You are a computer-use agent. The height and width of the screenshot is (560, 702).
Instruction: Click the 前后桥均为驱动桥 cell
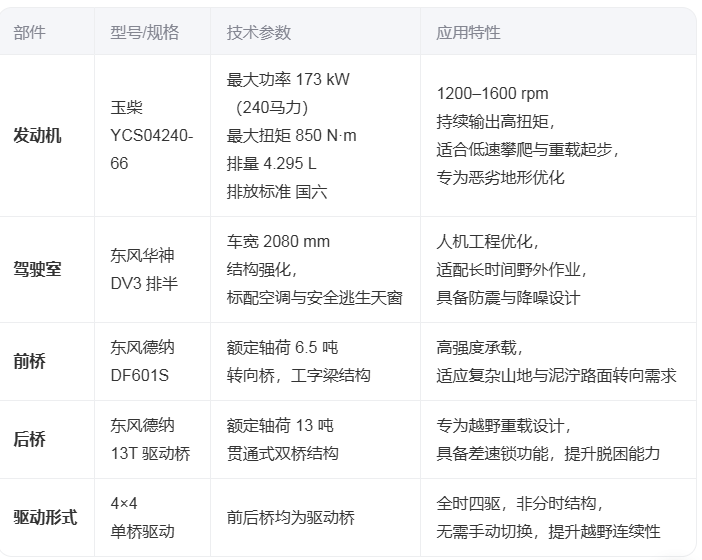[x=291, y=517]
